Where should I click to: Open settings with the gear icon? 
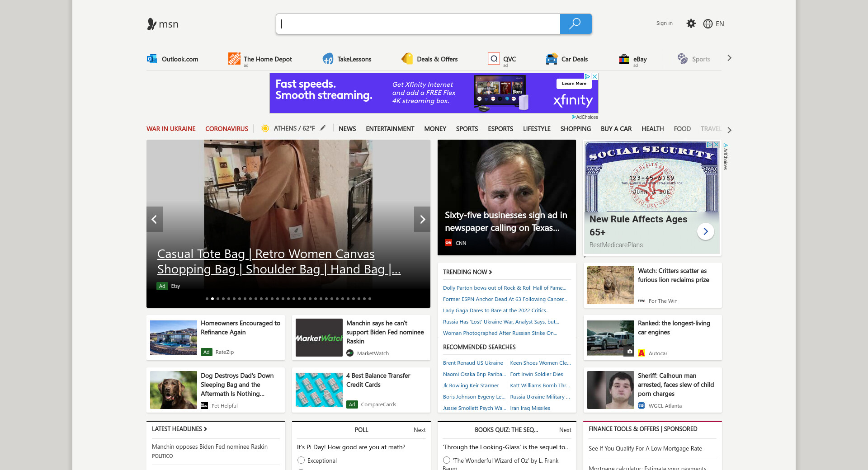click(691, 23)
